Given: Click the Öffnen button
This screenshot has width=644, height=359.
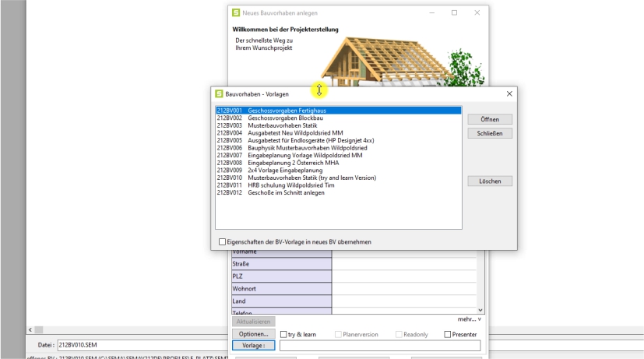Looking at the screenshot, I should pos(490,119).
